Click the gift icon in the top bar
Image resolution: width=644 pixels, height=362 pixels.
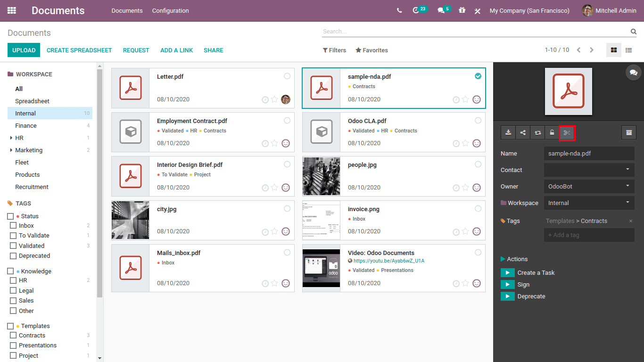click(462, 10)
